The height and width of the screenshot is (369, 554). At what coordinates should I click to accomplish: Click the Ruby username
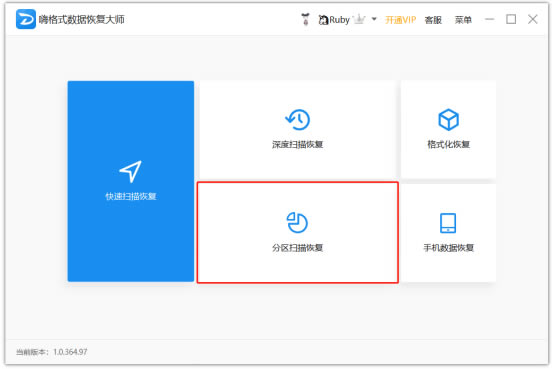340,20
